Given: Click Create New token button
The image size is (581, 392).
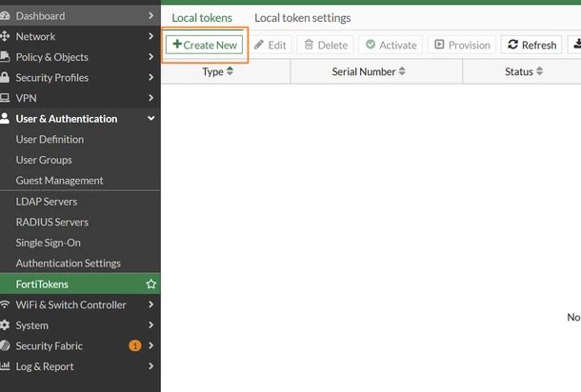Looking at the screenshot, I should point(204,45).
